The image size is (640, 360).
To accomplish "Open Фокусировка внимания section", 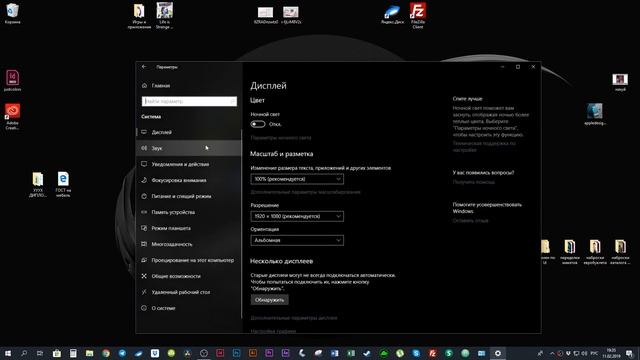I will click(189, 180).
